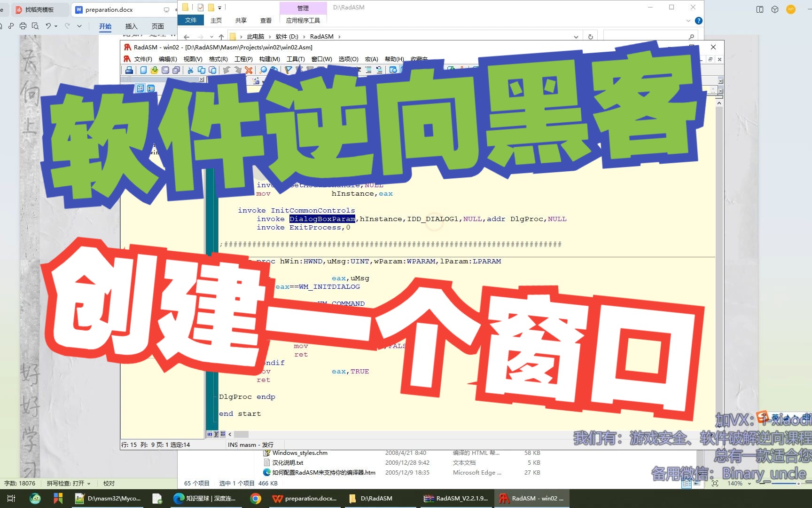This screenshot has height=508, width=812.
Task: Open the 视图(V) menu in RadASM
Action: [193, 59]
